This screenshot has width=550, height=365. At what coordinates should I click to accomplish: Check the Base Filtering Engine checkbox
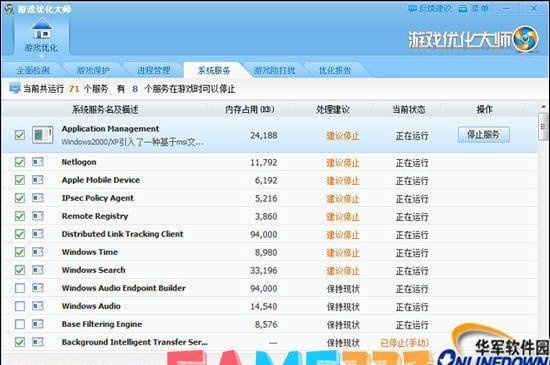pyautogui.click(x=20, y=324)
